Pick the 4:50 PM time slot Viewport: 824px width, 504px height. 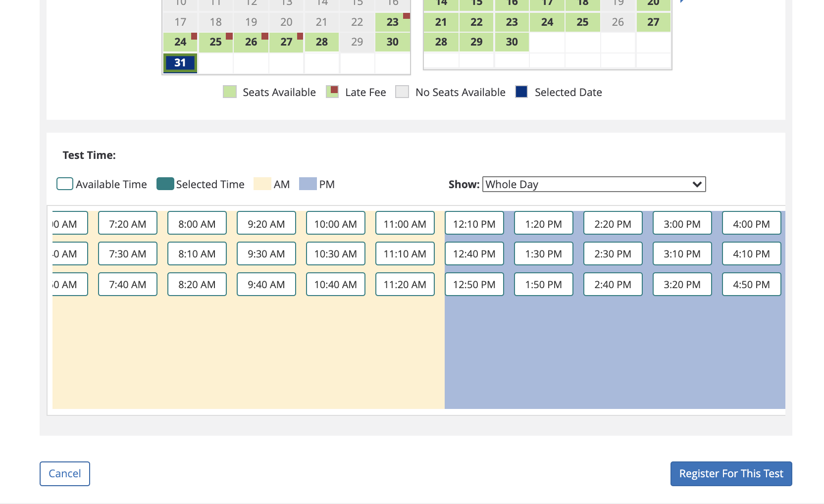click(751, 284)
